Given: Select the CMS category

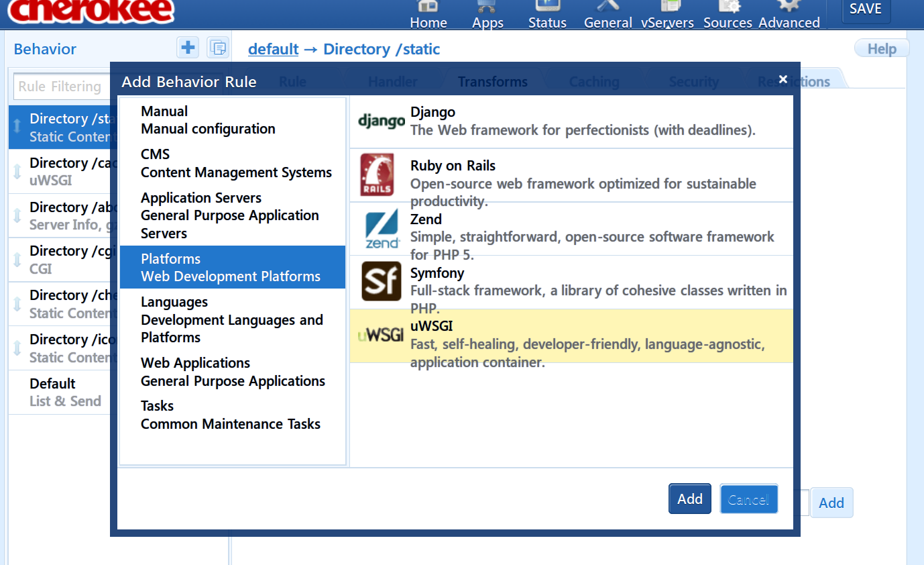Looking at the screenshot, I should (233, 163).
